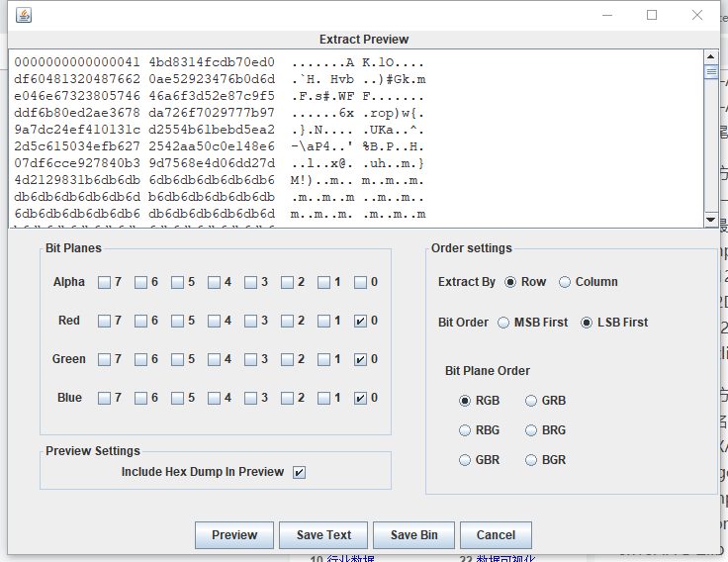Enable Green bit plane 4
Image resolution: width=728 pixels, height=562 pixels.
214,359
